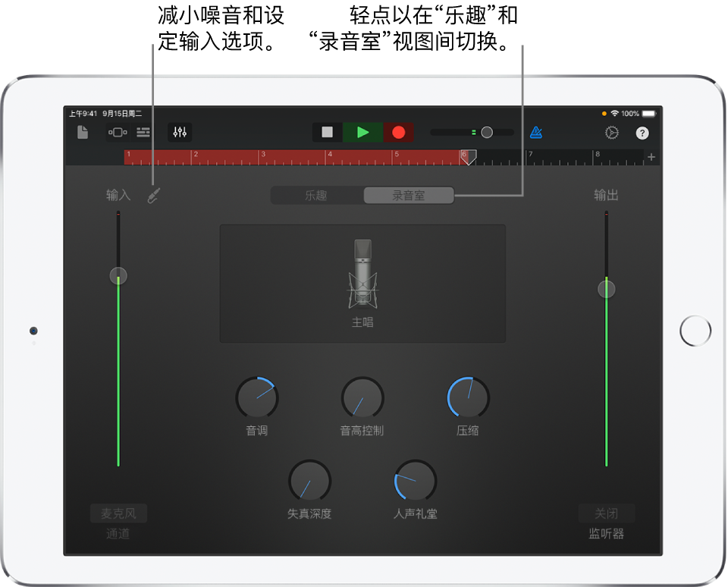The image size is (728, 587).
Task: Select the 麦克风 channel option
Action: click(x=118, y=513)
